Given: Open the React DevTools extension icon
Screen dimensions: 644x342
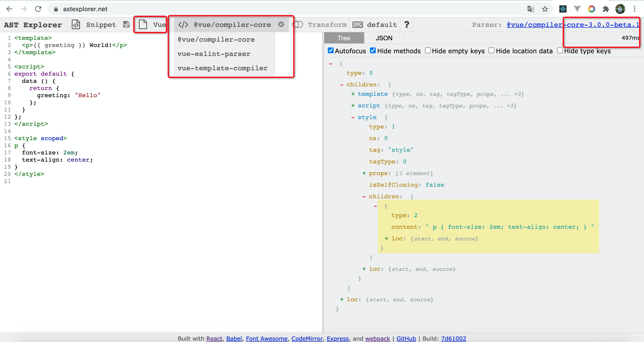Looking at the screenshot, I should point(563,9).
